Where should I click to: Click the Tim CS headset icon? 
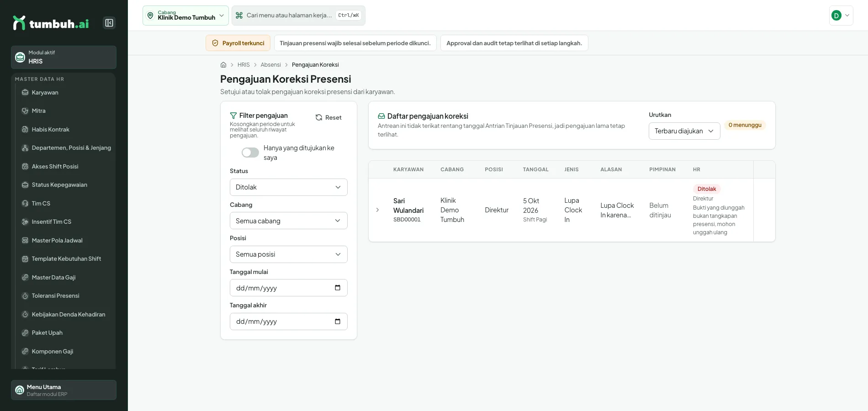[x=25, y=204]
